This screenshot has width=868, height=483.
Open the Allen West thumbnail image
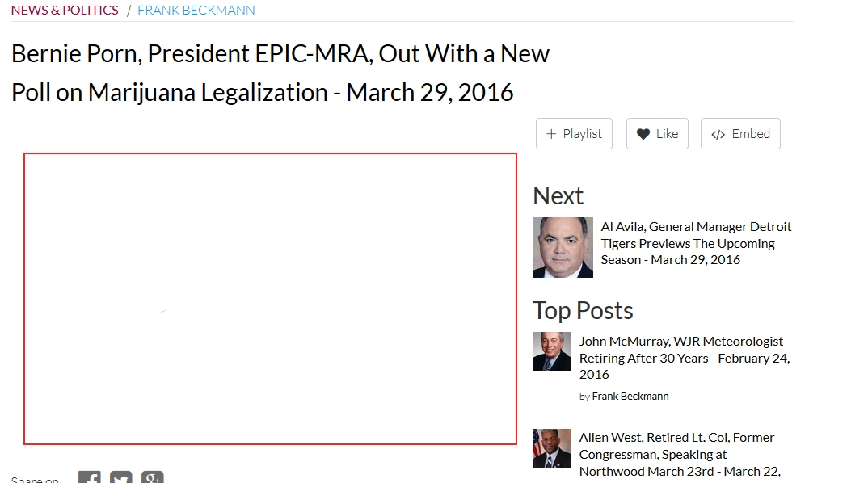click(551, 448)
